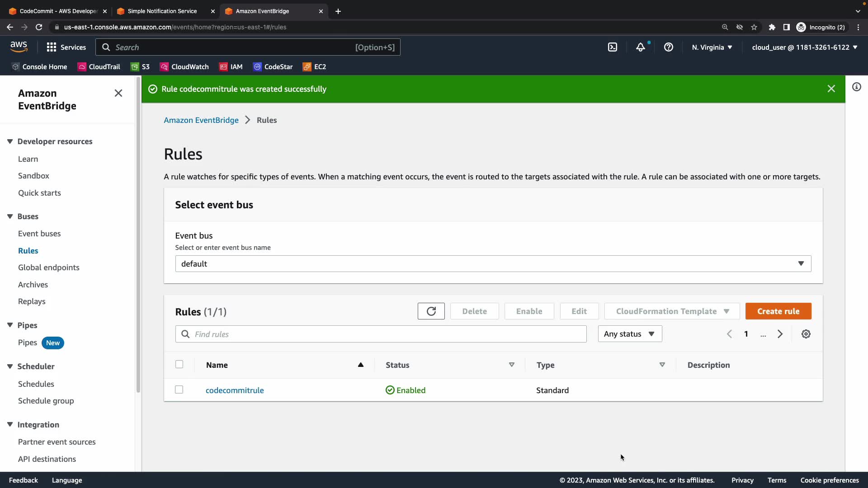Viewport: 868px width, 488px height.
Task: Click the Create rule button
Action: (x=778, y=311)
